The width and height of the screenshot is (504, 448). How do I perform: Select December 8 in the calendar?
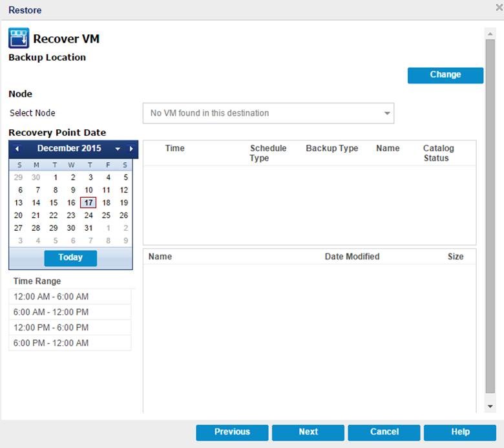(56, 190)
